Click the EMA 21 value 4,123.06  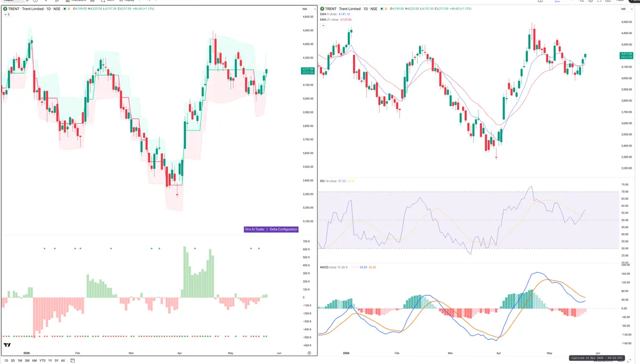[347, 20]
